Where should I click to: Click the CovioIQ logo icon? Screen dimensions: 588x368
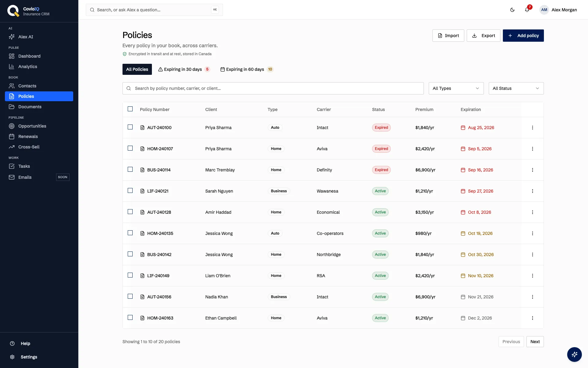click(13, 11)
